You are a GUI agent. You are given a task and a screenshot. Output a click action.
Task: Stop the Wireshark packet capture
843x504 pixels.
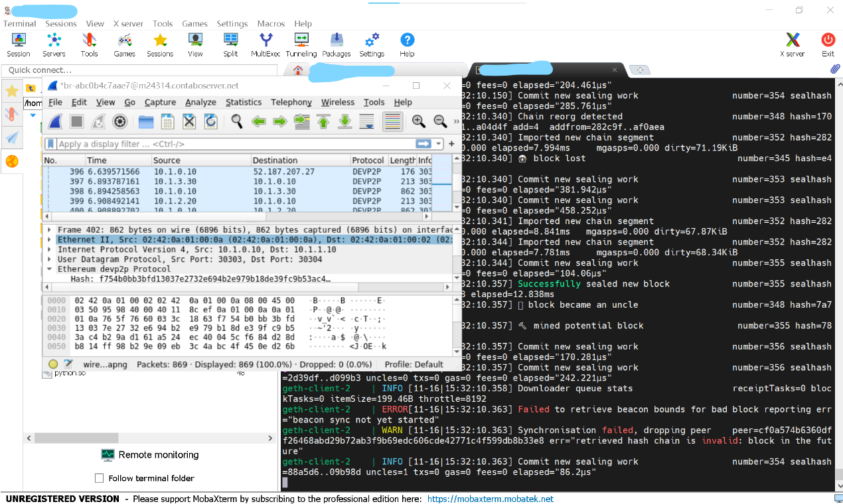coord(77,121)
